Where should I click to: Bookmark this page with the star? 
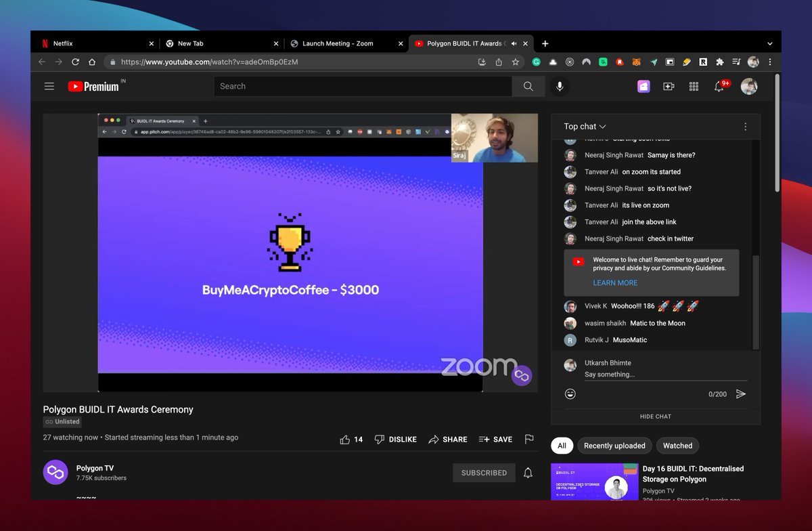(516, 62)
